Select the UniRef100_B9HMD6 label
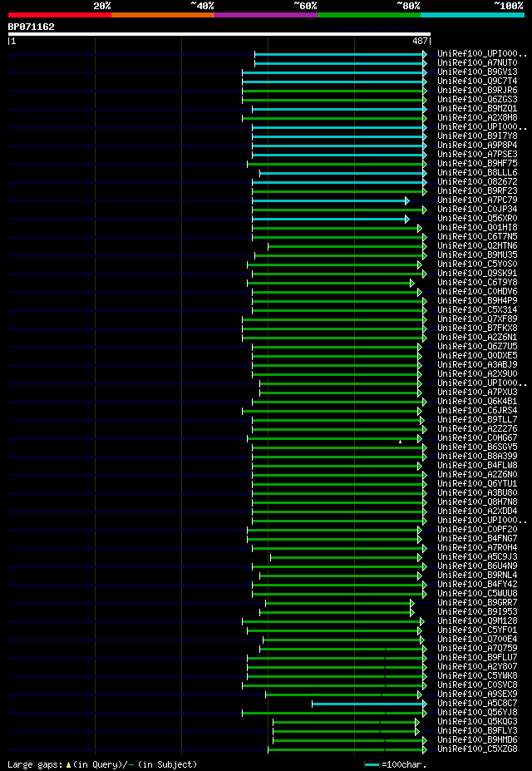The width and height of the screenshot is (532, 771). [477, 740]
